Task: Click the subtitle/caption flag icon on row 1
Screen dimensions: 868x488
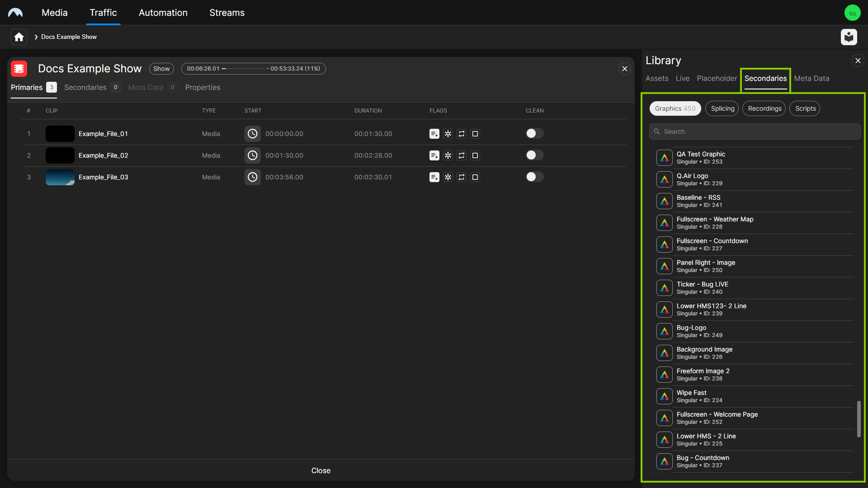Action: pyautogui.click(x=434, y=133)
